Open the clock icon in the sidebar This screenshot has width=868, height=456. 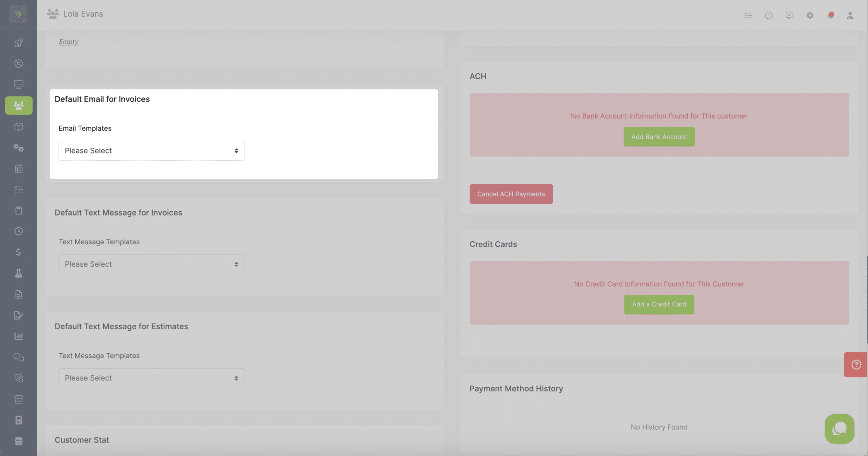(x=19, y=231)
